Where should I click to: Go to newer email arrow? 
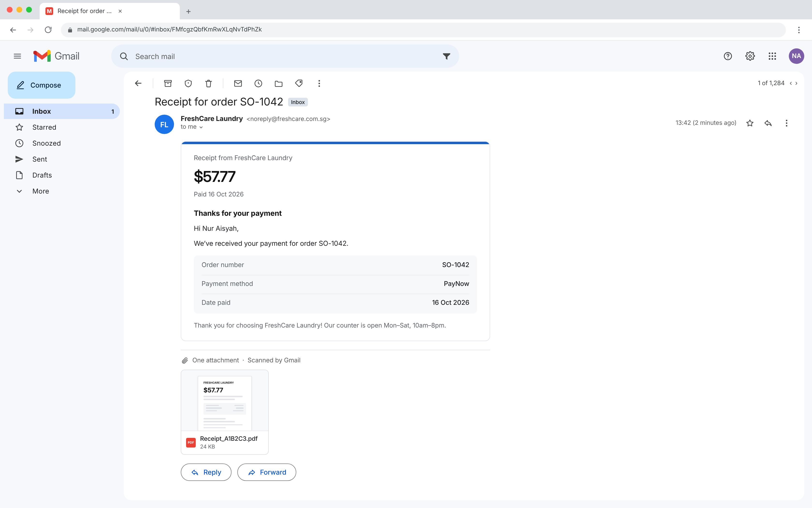pos(791,83)
